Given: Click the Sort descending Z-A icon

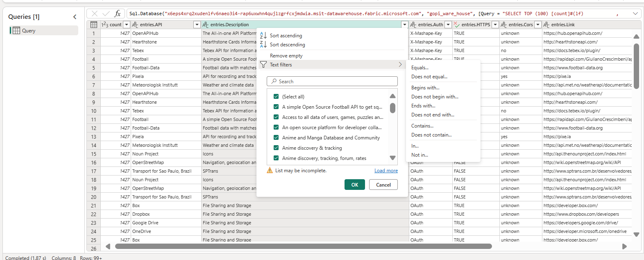Looking at the screenshot, I should click(263, 44).
